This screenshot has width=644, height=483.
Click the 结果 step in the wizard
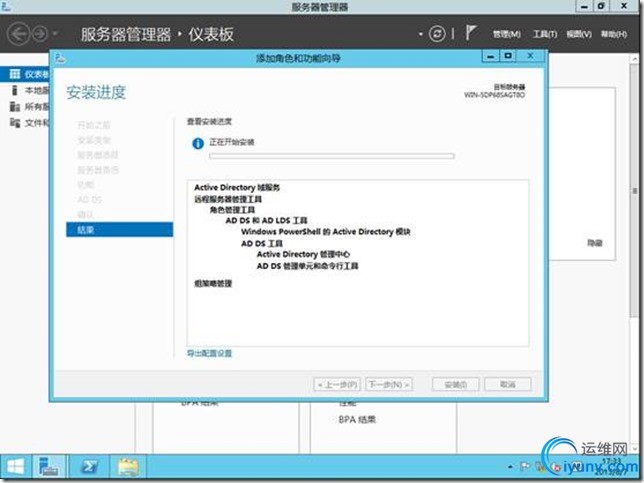point(120,230)
